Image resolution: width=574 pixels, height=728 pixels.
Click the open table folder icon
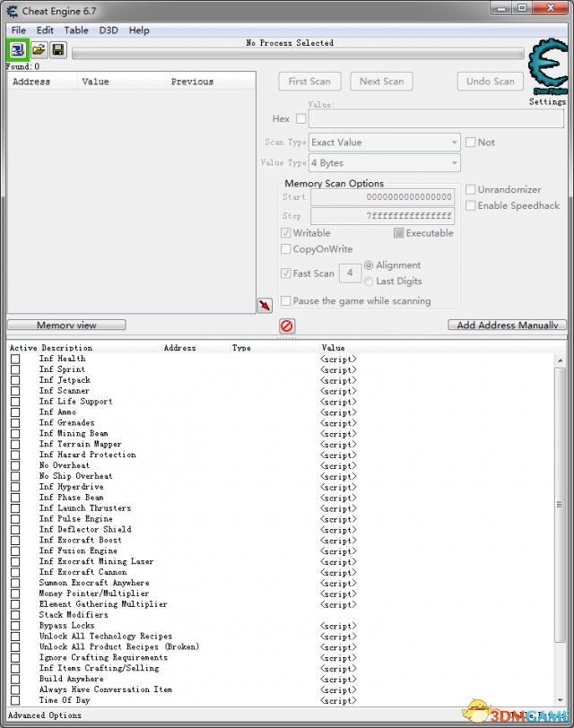39,49
